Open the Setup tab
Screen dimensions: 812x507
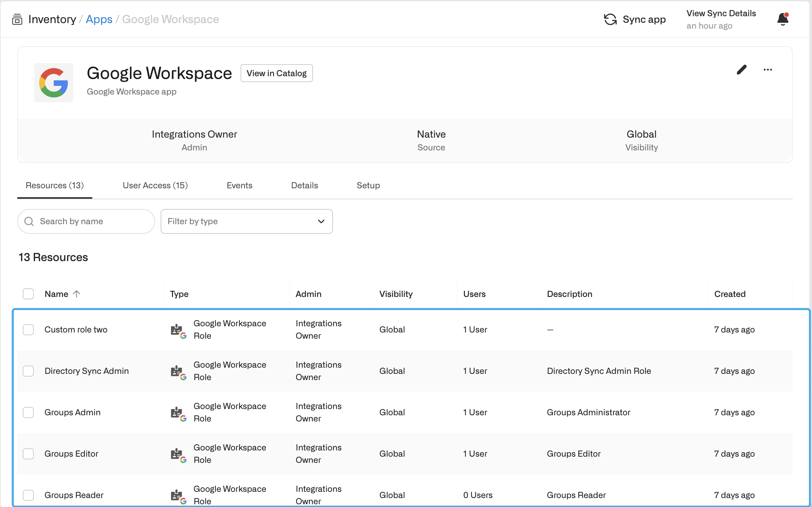[x=368, y=186]
